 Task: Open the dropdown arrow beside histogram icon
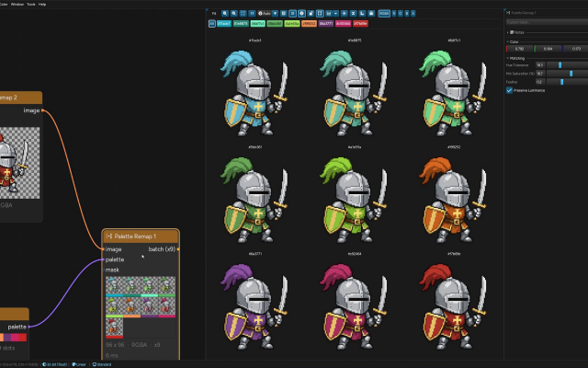tap(335, 14)
